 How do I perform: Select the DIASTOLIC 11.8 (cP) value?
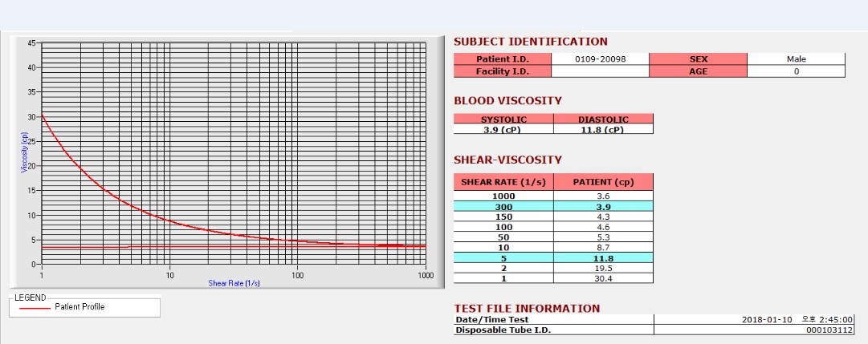(x=603, y=129)
